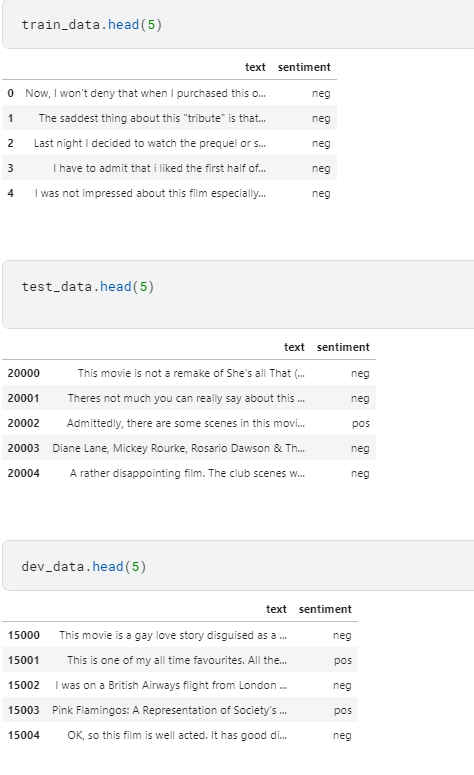Select the sentiment header in dev table

coord(325,609)
